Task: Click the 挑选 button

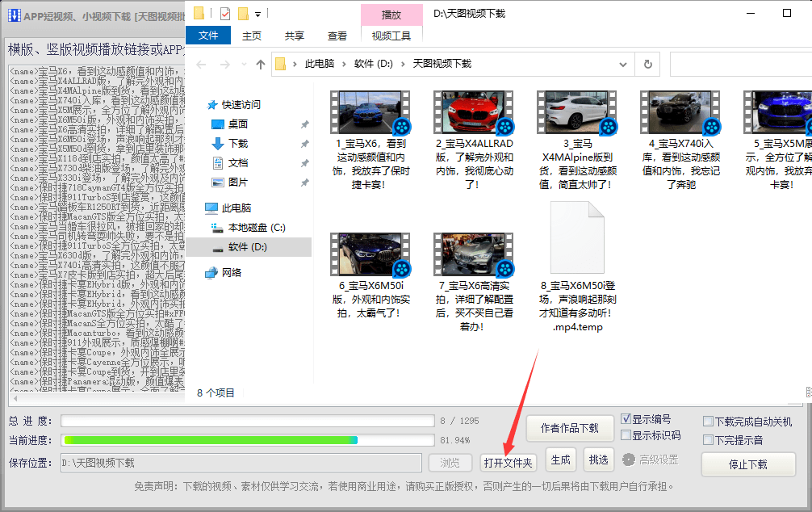Action: (599, 460)
